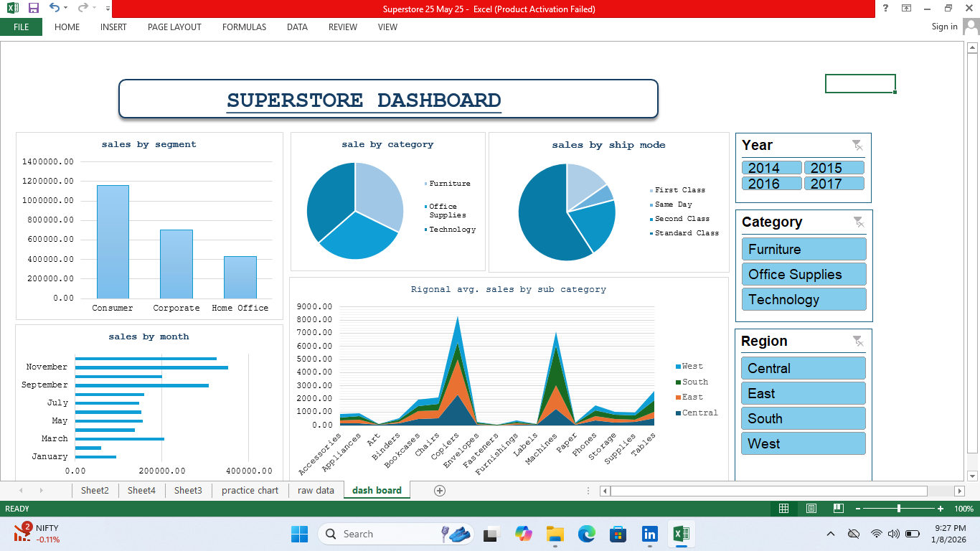The width and height of the screenshot is (980, 551).
Task: Switch to Normal view icon in status bar
Action: coord(784,509)
